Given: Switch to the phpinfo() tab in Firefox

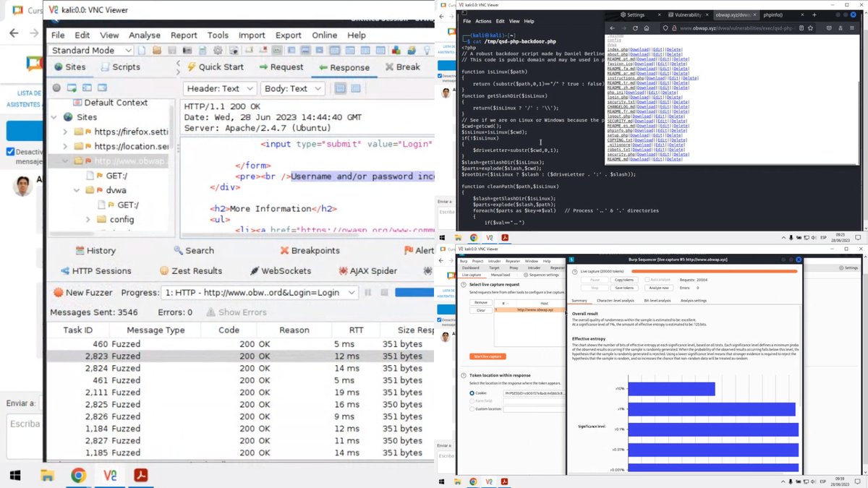Looking at the screenshot, I should tap(773, 15).
